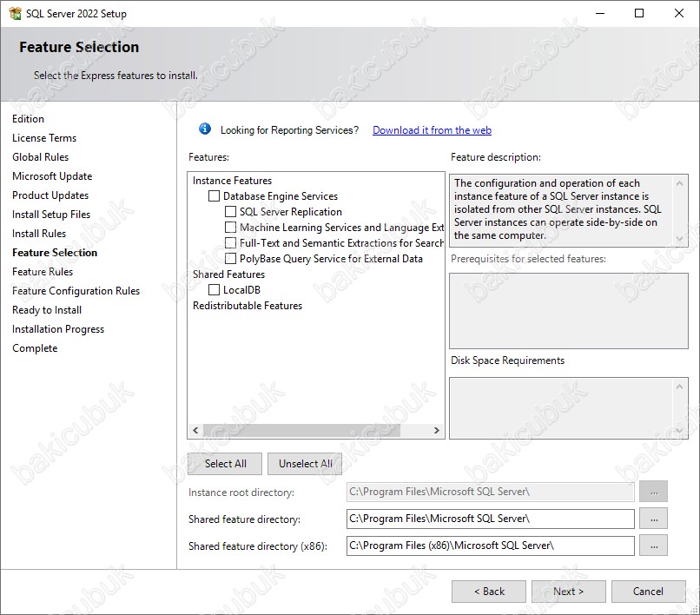Click the Install Rules step in the sidebar
Viewport: 700px width, 615px height.
[39, 234]
